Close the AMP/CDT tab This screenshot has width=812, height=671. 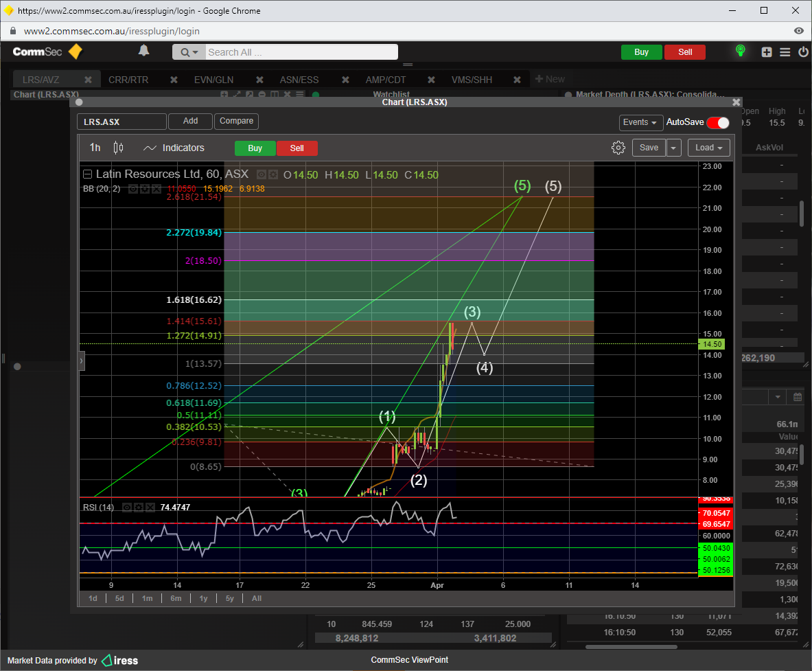431,80
